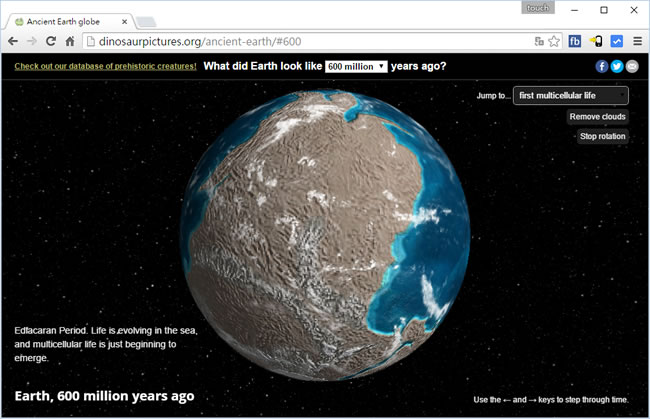Open the fb browser extension
This screenshot has height=419, width=650.
tap(575, 41)
